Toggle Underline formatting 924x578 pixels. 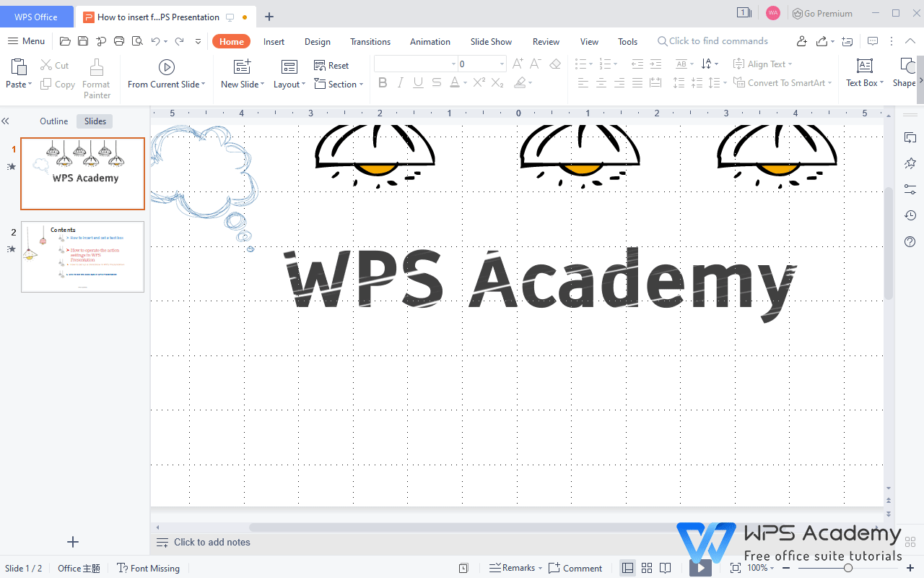(x=418, y=83)
